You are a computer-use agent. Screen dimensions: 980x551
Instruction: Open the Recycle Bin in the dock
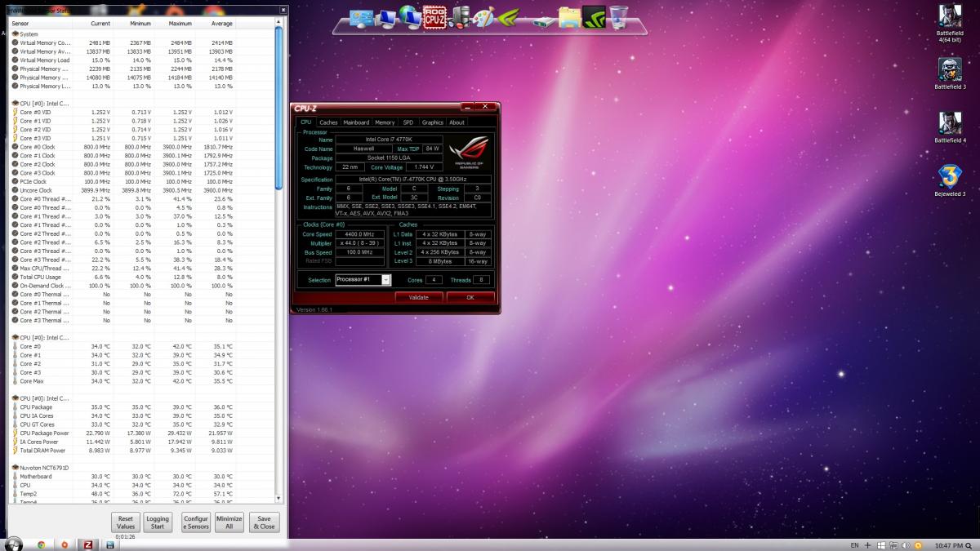tap(618, 16)
